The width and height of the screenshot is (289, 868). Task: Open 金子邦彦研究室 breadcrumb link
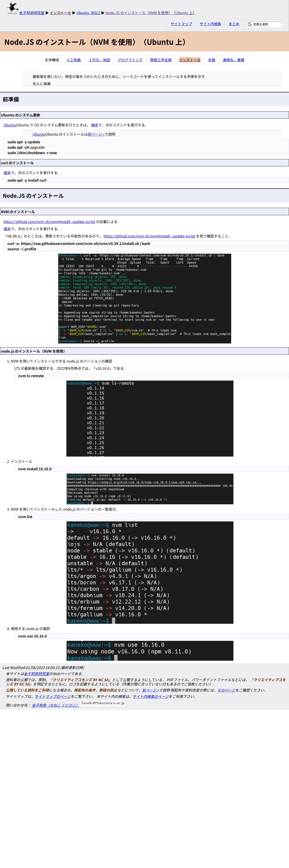pos(32,13)
